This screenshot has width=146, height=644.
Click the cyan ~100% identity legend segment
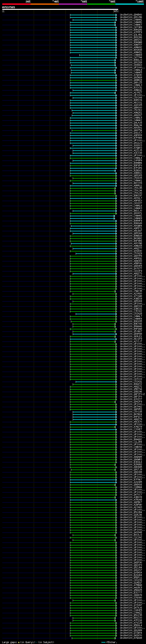(130, 4)
